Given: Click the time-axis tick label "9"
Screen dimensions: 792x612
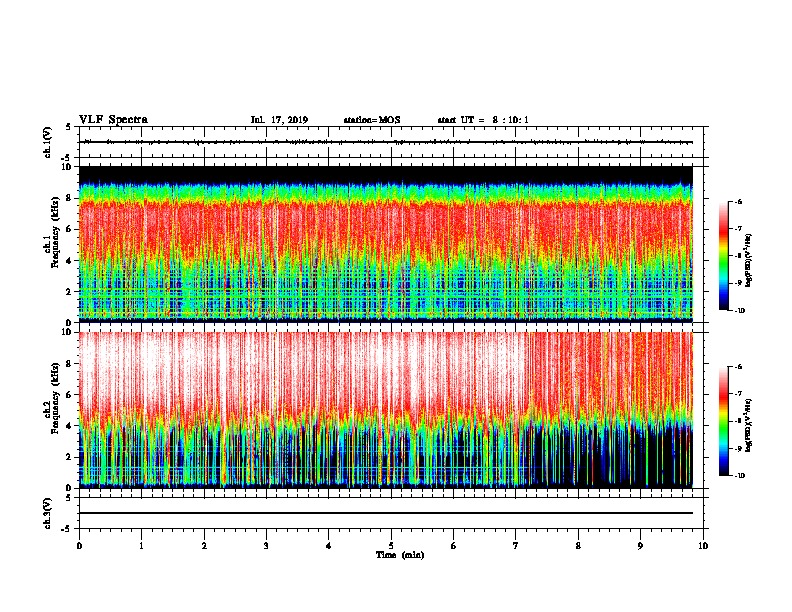Looking at the screenshot, I should (x=640, y=546).
